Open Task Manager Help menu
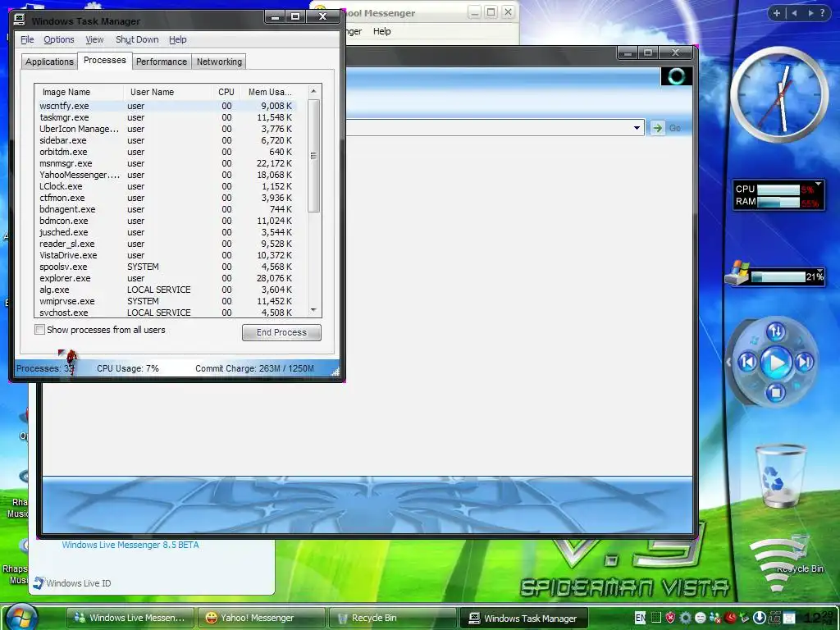840x630 pixels. tap(178, 39)
